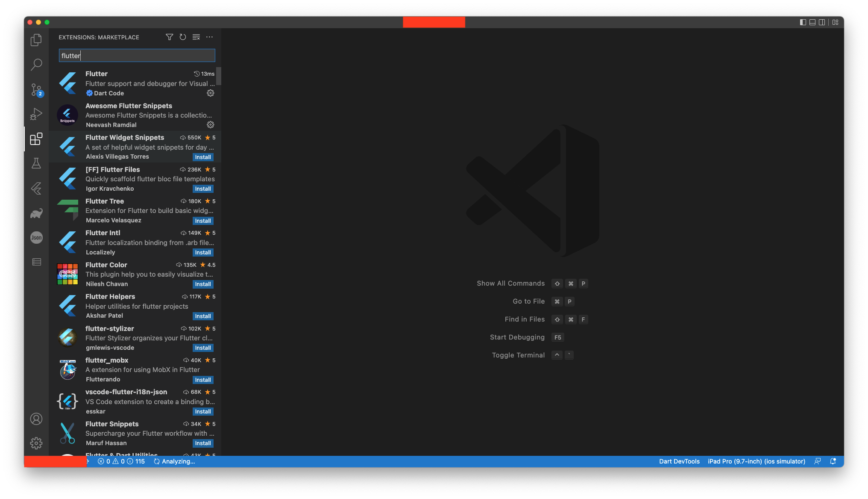Clear extensions search results icon
The height and width of the screenshot is (499, 868).
(196, 37)
